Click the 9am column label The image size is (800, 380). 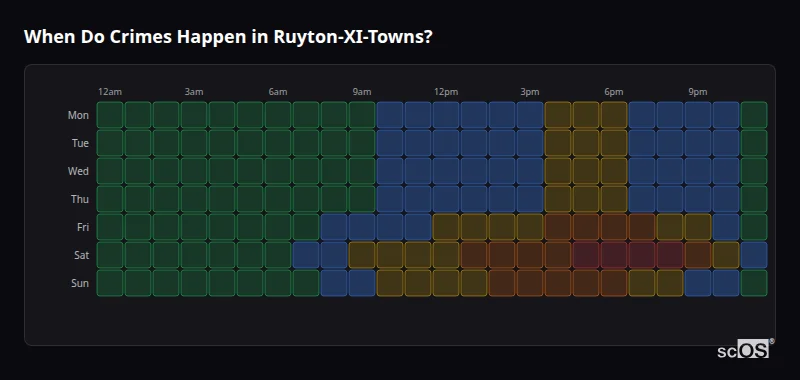click(x=362, y=92)
